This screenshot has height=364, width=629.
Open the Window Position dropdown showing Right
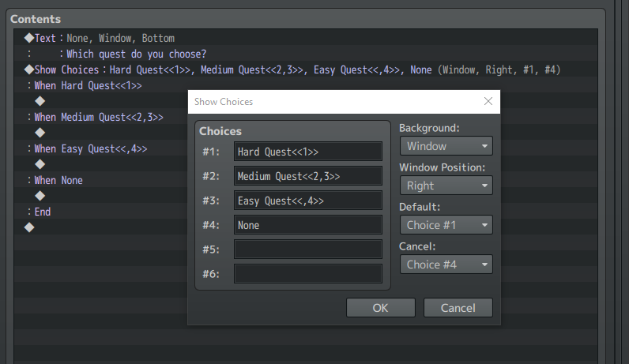point(446,186)
